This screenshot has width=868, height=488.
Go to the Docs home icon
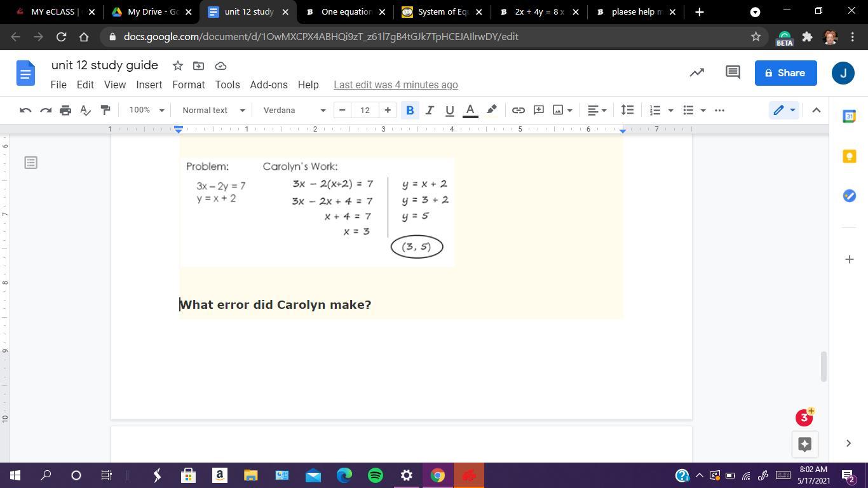tap(25, 74)
